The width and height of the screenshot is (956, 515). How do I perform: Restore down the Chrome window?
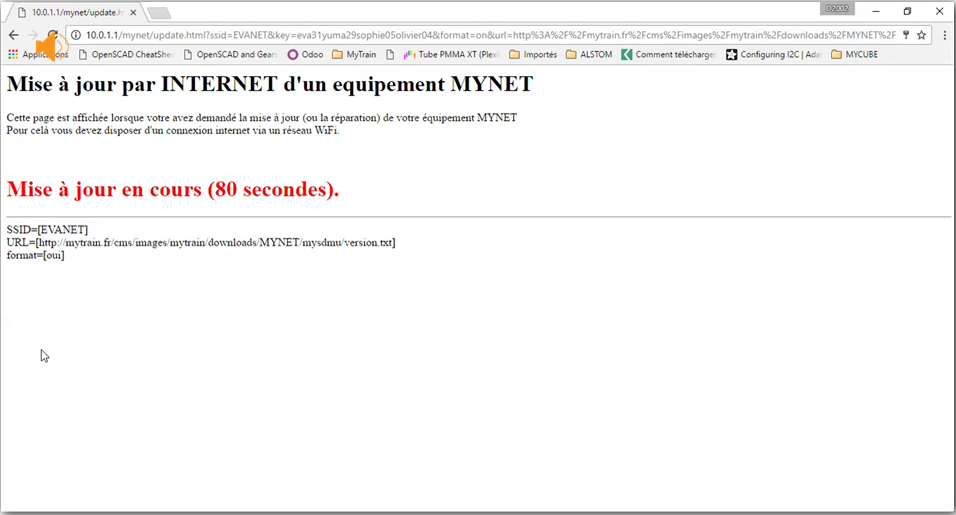[907, 11]
